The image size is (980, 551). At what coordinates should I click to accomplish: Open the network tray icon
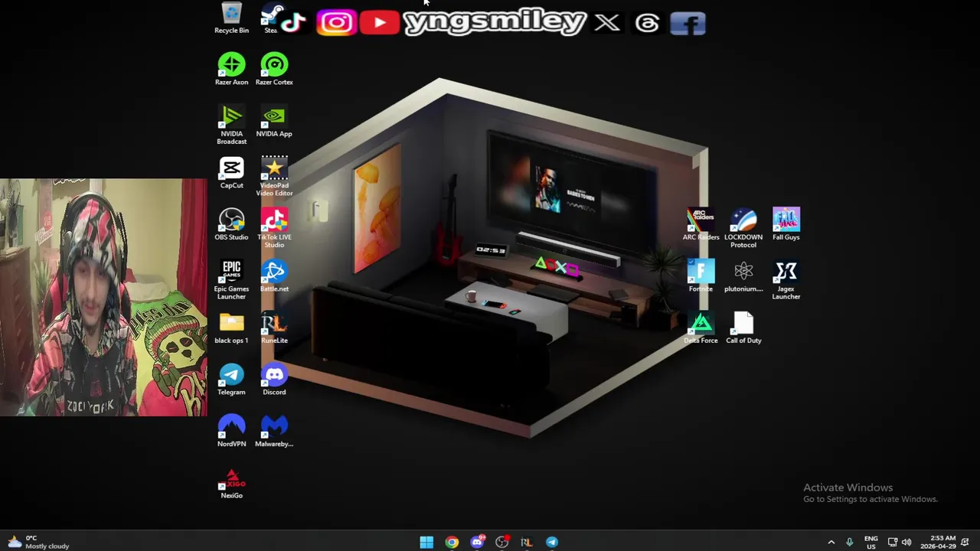point(893,542)
